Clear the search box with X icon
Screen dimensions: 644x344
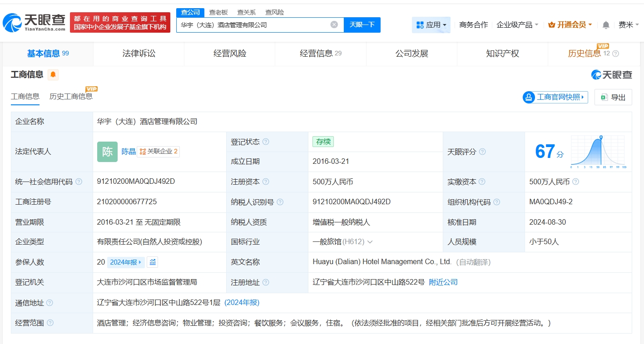click(334, 25)
